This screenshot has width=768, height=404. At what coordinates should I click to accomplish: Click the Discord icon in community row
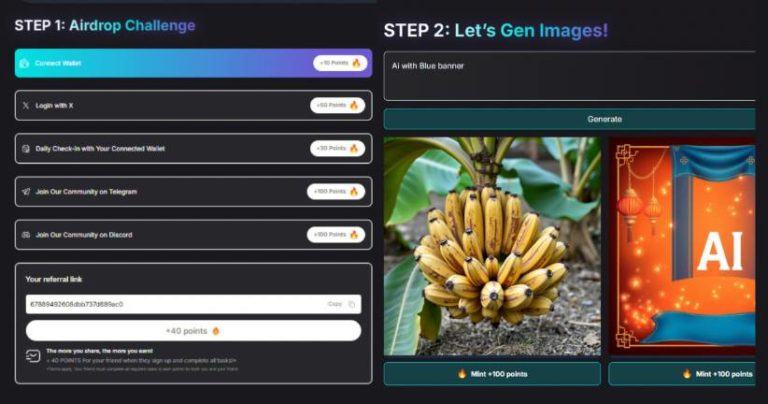(x=26, y=235)
